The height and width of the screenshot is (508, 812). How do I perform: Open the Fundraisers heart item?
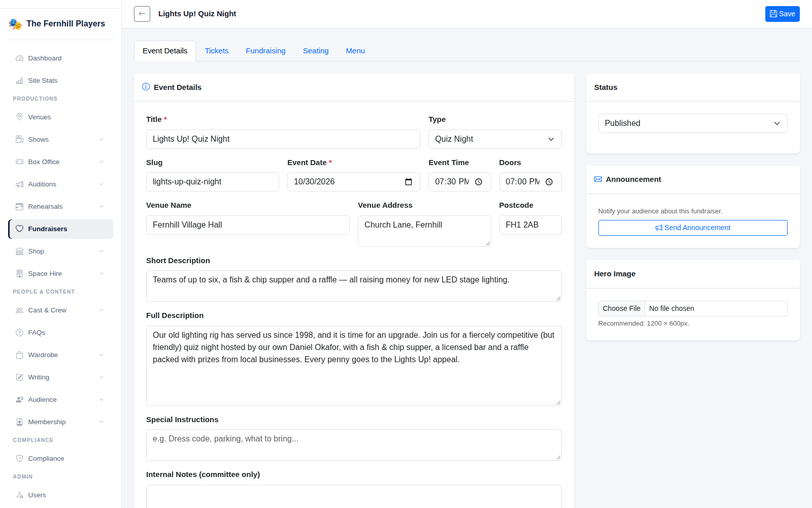pos(60,229)
